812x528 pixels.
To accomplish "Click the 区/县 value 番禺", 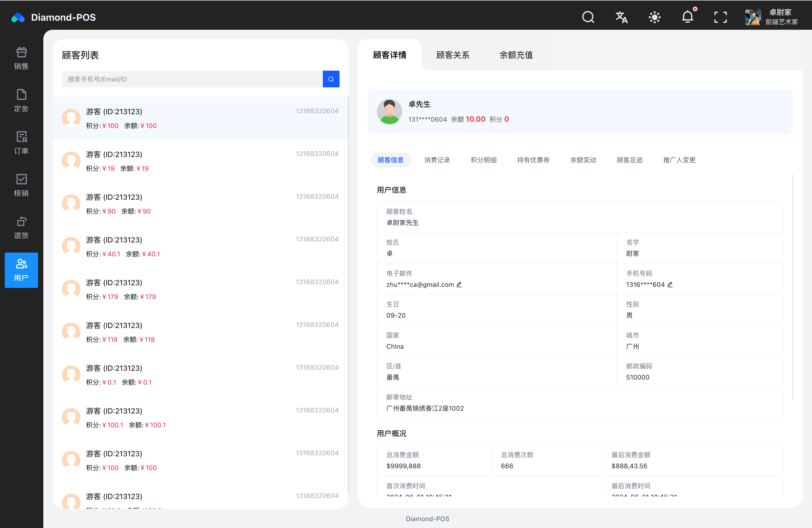I will point(393,377).
